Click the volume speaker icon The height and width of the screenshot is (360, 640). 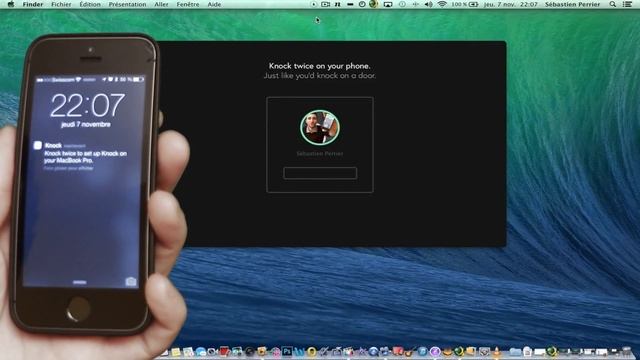(x=429, y=4)
